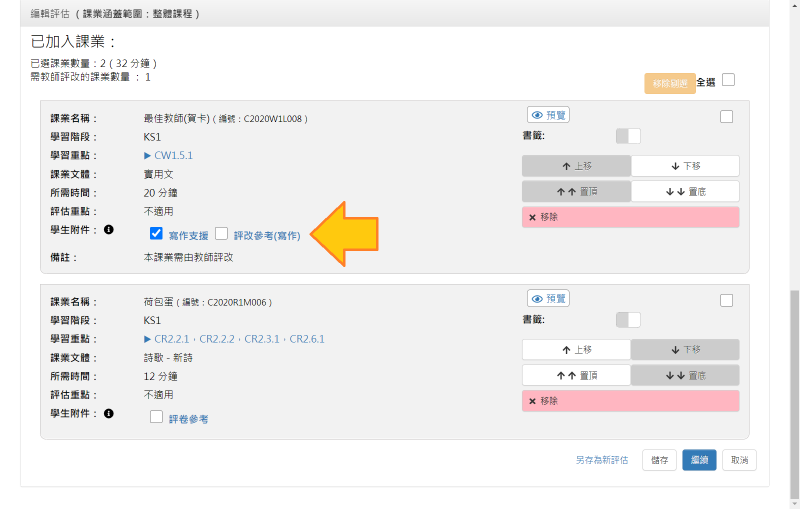Send 荷包蛋 lesson to top with 置頂
The image size is (800, 509).
(576, 375)
